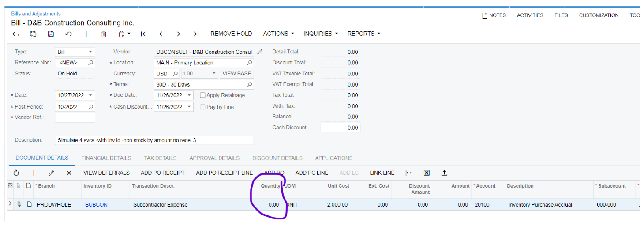Viewport: 644px width, 226px height.
Task: Open ACTIVITIES in the top bar
Action: pyautogui.click(x=530, y=15)
